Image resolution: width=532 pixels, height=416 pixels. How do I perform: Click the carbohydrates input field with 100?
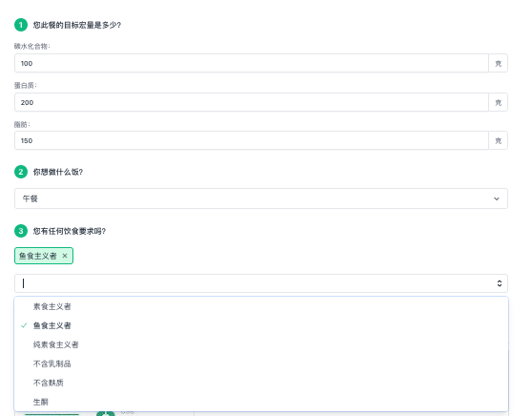click(x=252, y=63)
